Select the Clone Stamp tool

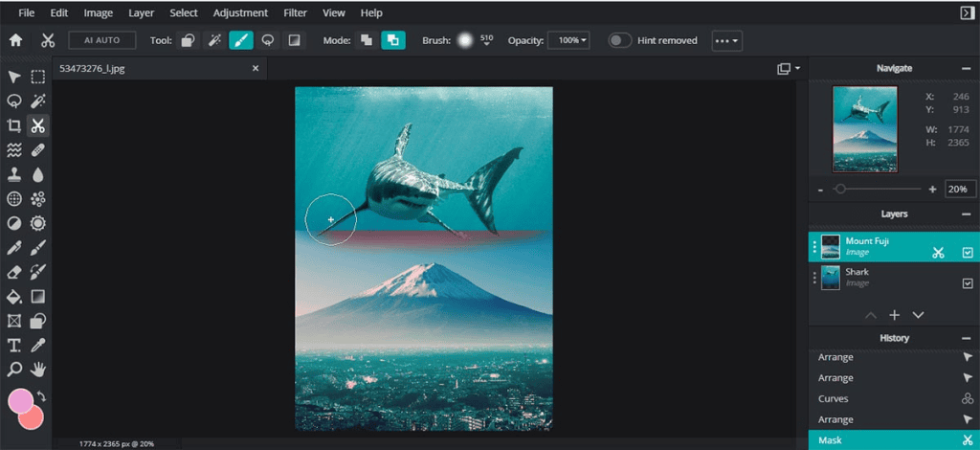coord(14,175)
